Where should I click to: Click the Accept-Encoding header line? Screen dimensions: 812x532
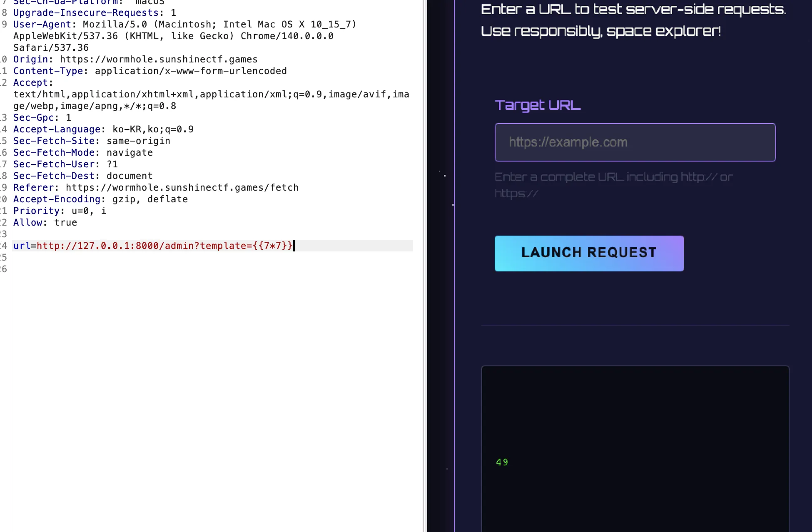tap(100, 199)
